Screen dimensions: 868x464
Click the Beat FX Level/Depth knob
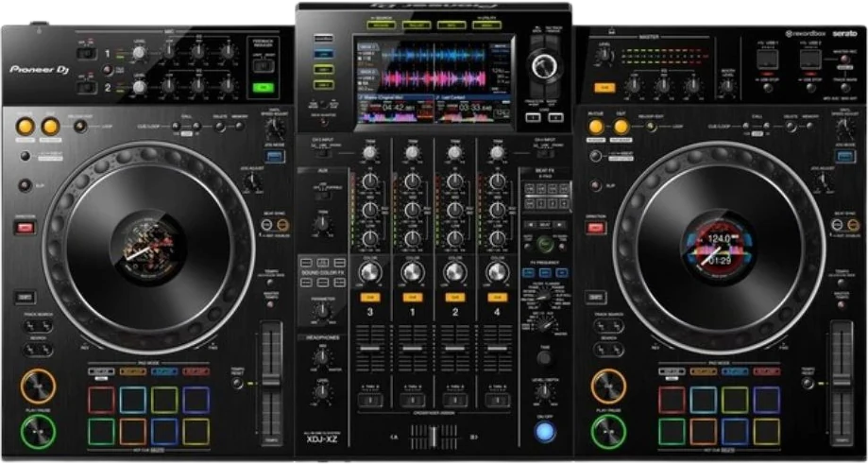pos(545,392)
